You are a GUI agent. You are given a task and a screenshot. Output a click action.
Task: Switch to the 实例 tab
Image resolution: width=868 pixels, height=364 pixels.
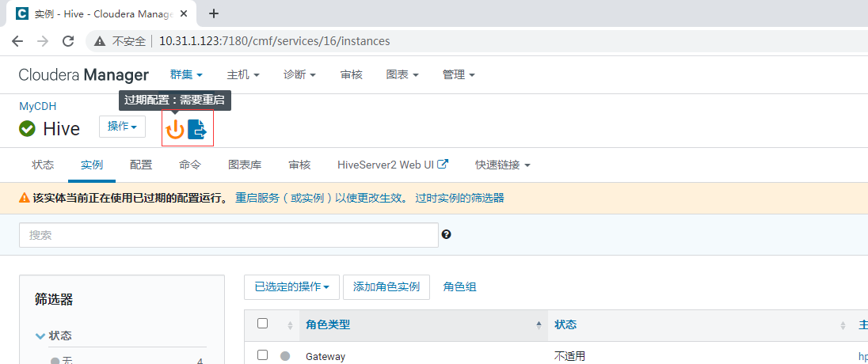click(92, 165)
